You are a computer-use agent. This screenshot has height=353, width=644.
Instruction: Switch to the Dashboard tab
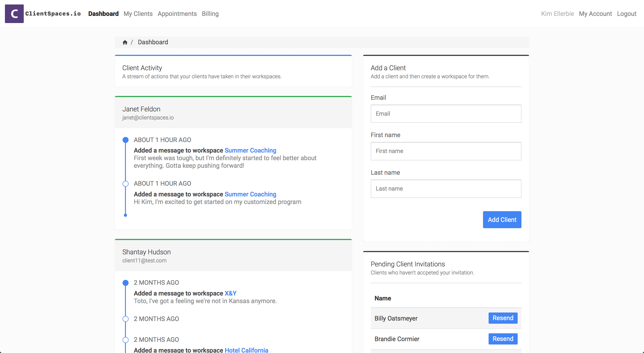[103, 14]
